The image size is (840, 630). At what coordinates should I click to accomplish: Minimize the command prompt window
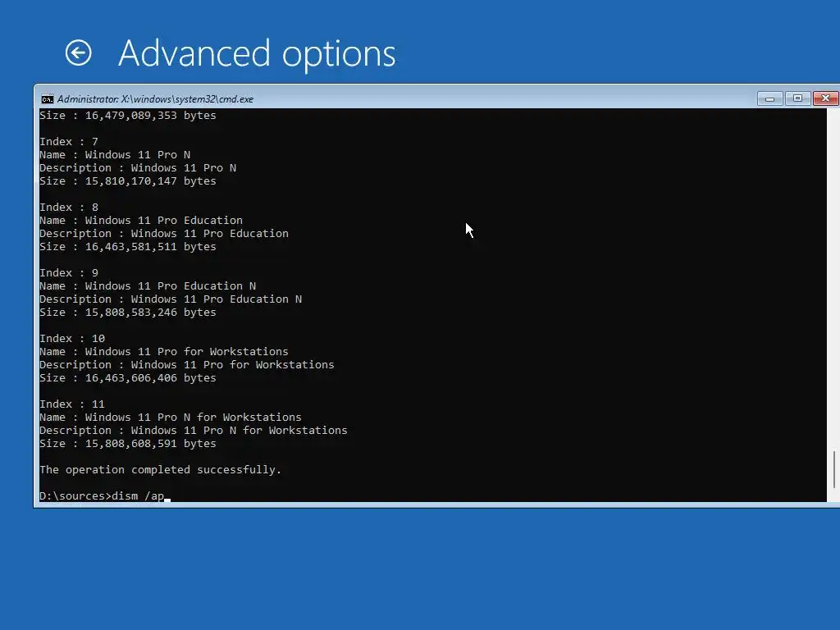(x=769, y=98)
